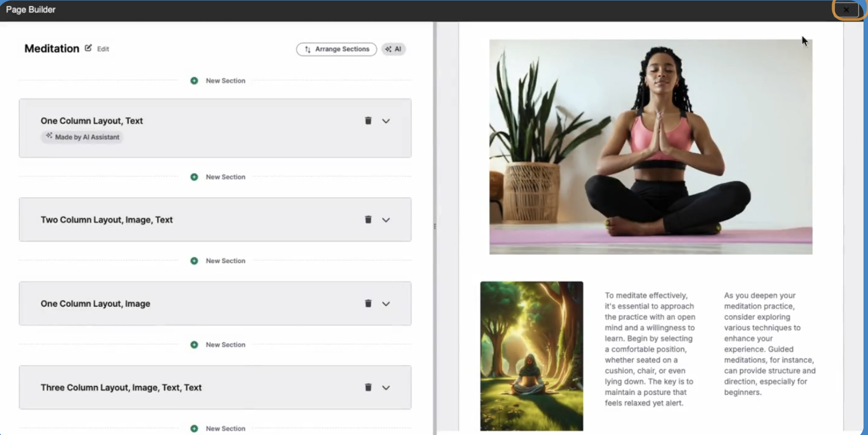Expand the One Column Layout, Image section
The height and width of the screenshot is (435, 868).
[386, 304]
